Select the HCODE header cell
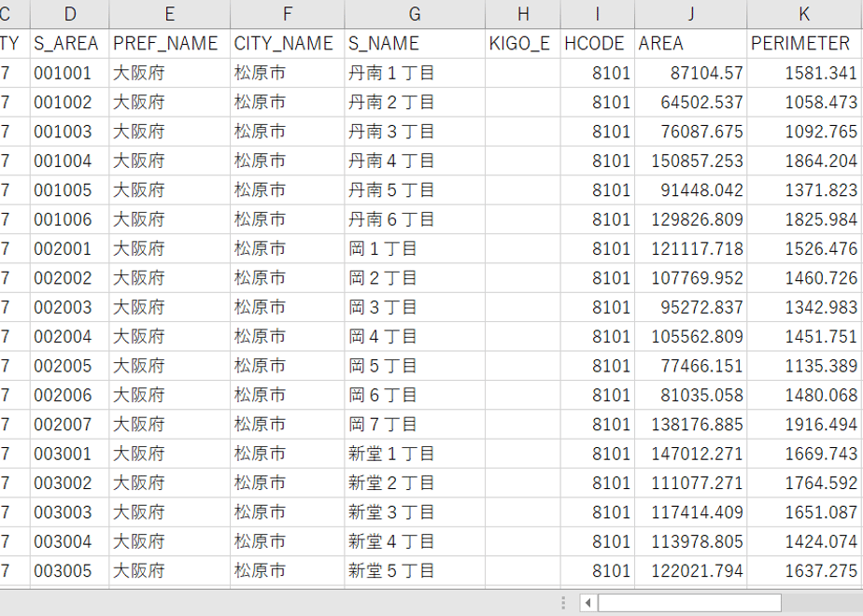The width and height of the screenshot is (863, 616). [598, 44]
